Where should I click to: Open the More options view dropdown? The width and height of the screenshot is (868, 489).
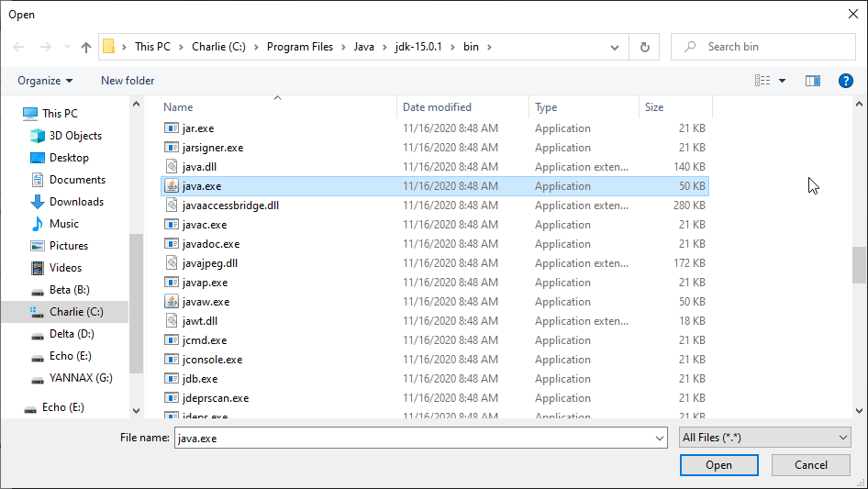pos(782,81)
